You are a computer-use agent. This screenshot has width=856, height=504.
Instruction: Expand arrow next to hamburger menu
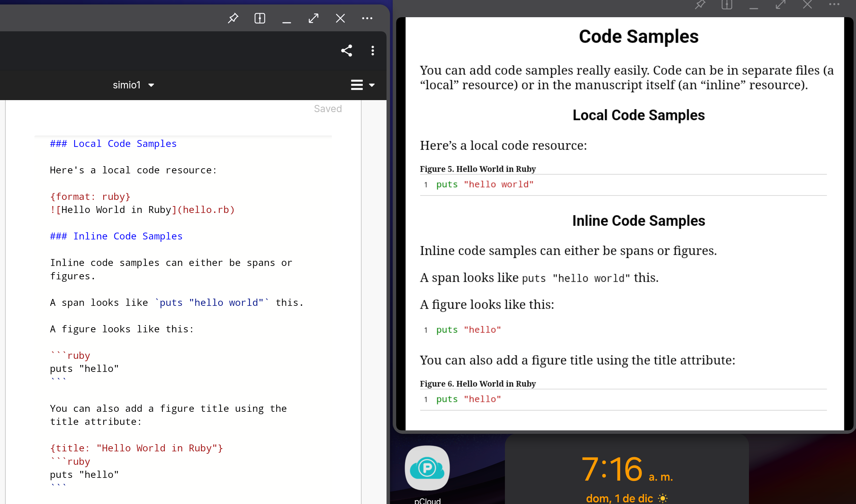click(372, 85)
